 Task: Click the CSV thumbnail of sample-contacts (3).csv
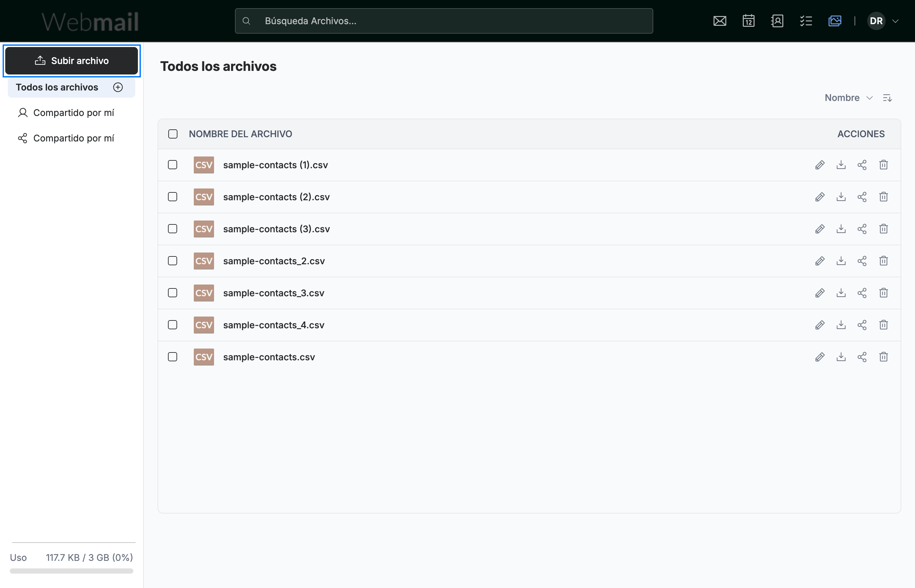tap(204, 229)
